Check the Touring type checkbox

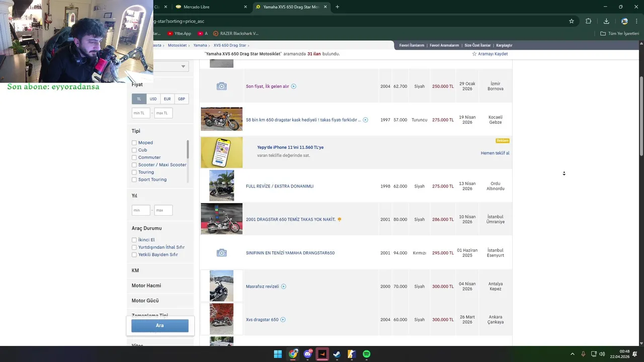coord(134,172)
